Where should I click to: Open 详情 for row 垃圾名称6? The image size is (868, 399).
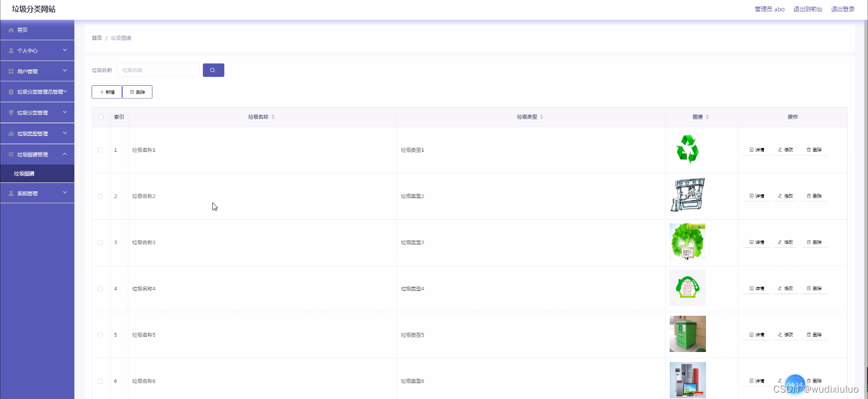(x=756, y=381)
